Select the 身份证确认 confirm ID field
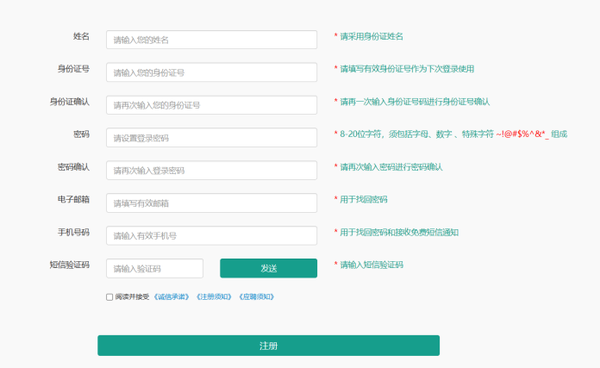 212,105
